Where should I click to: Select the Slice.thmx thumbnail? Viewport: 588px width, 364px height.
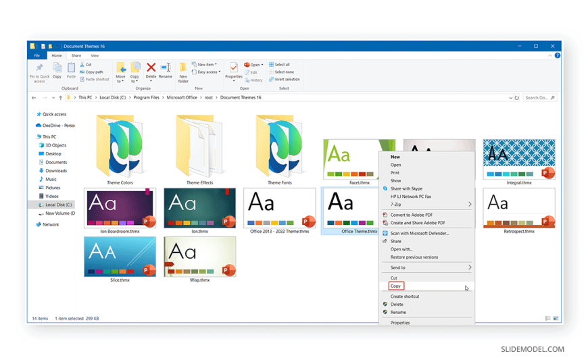click(x=120, y=257)
